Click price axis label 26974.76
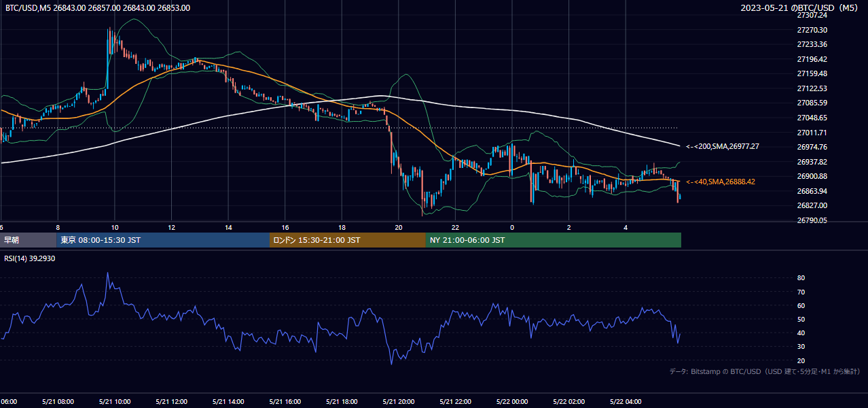The height and width of the screenshot is (408, 868). click(x=812, y=147)
